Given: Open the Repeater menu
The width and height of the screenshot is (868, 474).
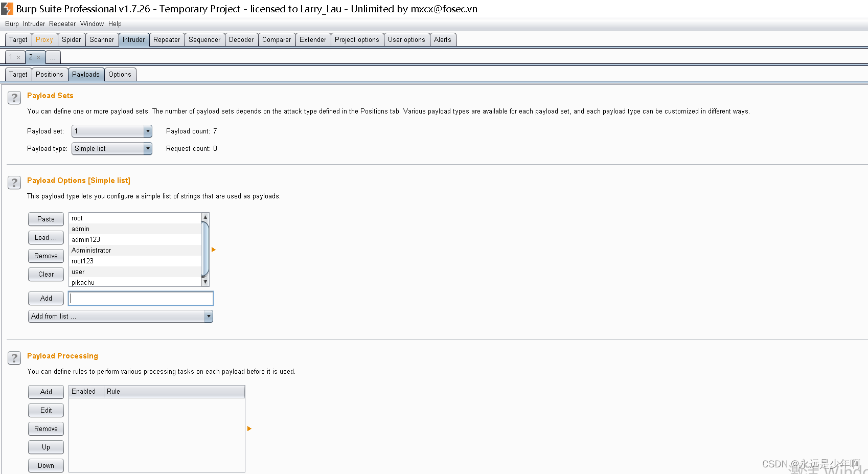Looking at the screenshot, I should coord(62,24).
